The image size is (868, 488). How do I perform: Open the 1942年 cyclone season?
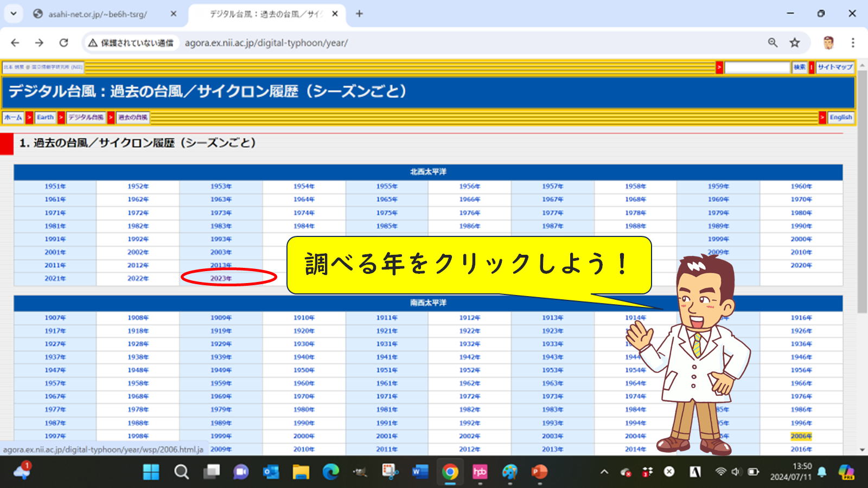tap(470, 357)
